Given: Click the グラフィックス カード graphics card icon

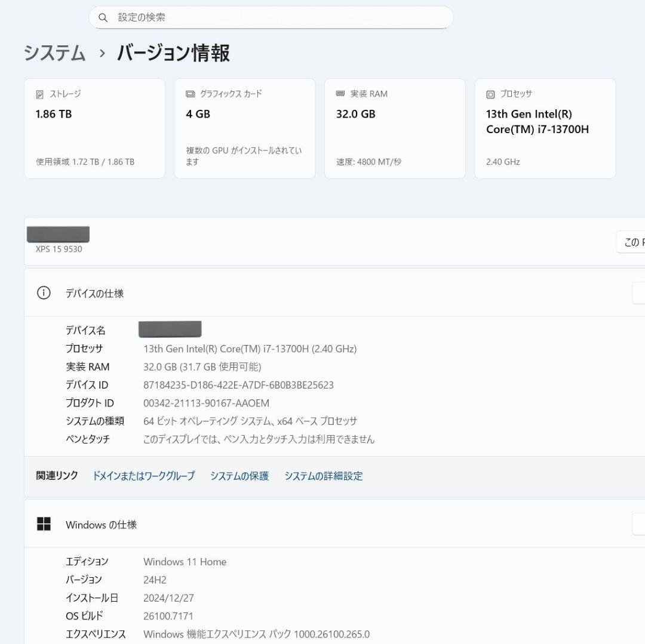Looking at the screenshot, I should pyautogui.click(x=190, y=94).
